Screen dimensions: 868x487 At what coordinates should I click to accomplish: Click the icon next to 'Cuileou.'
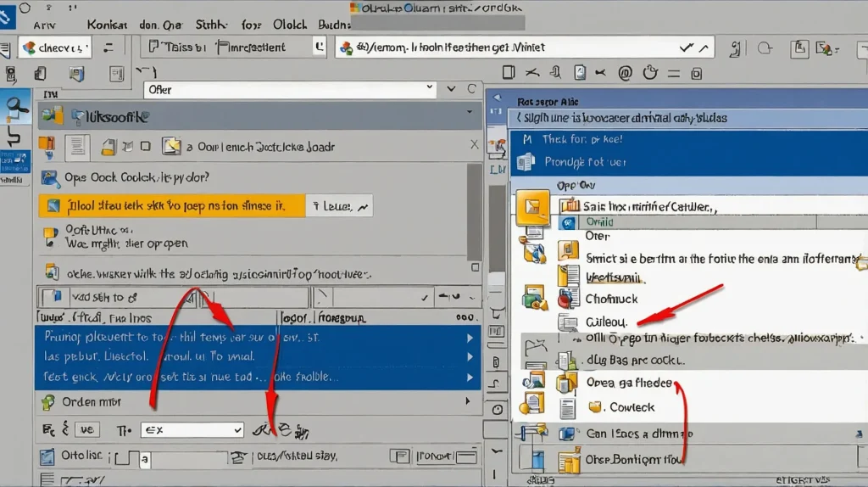point(568,322)
